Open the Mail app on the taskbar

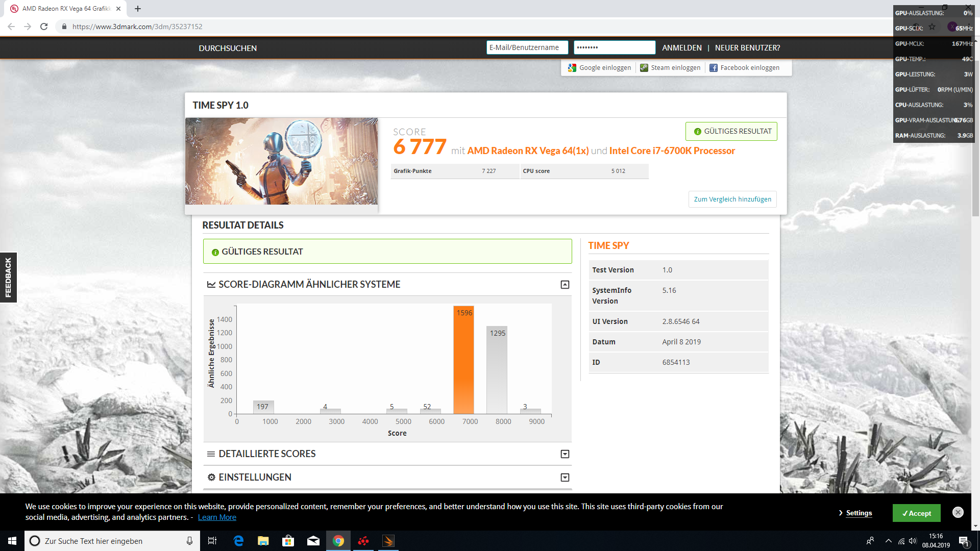(313, 541)
